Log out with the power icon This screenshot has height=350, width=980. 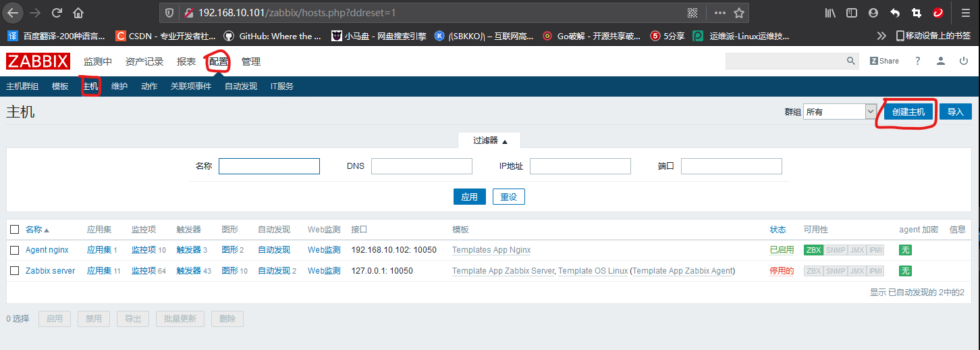coord(964,61)
